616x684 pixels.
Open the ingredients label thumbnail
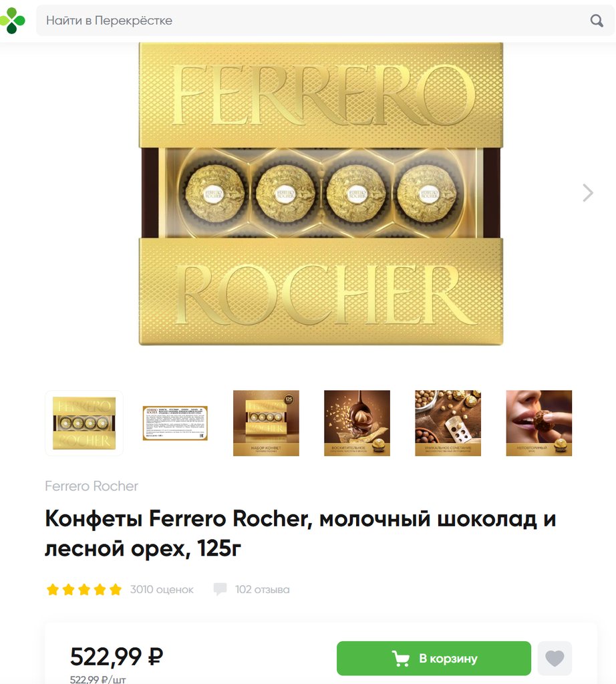click(x=175, y=423)
